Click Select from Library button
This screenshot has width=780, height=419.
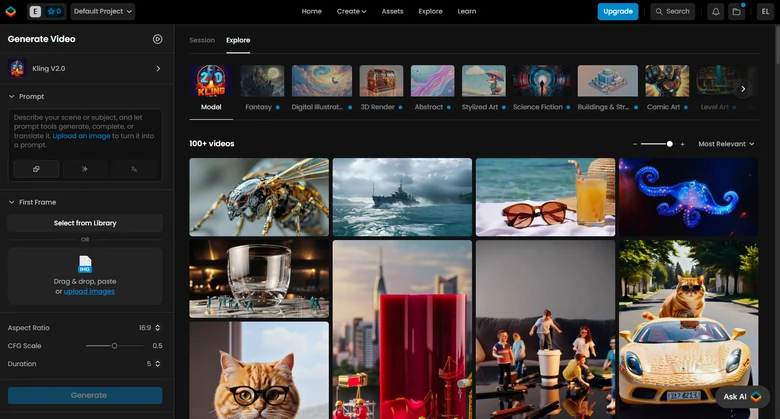coord(85,223)
